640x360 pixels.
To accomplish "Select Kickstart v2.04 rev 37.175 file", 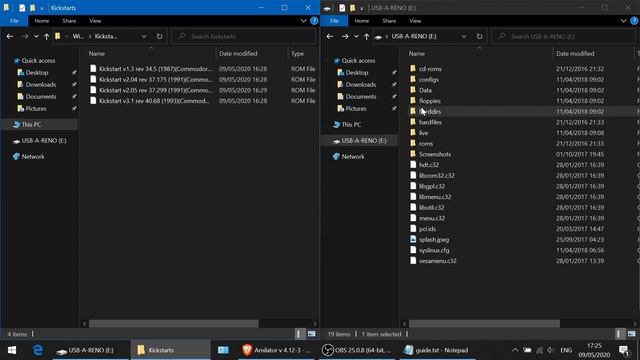I will coord(156,79).
